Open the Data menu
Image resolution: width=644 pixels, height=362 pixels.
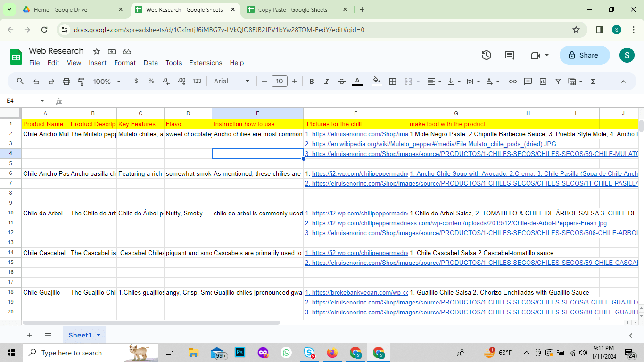click(151, 63)
